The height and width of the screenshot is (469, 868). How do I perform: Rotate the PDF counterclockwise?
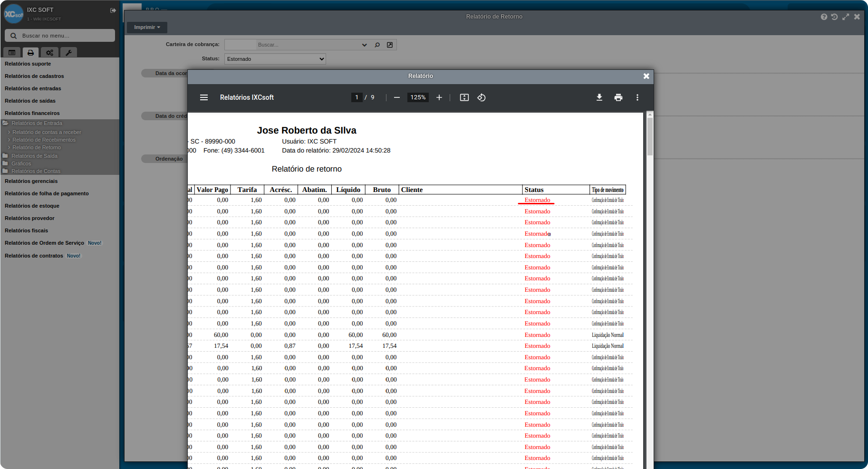tap(482, 97)
